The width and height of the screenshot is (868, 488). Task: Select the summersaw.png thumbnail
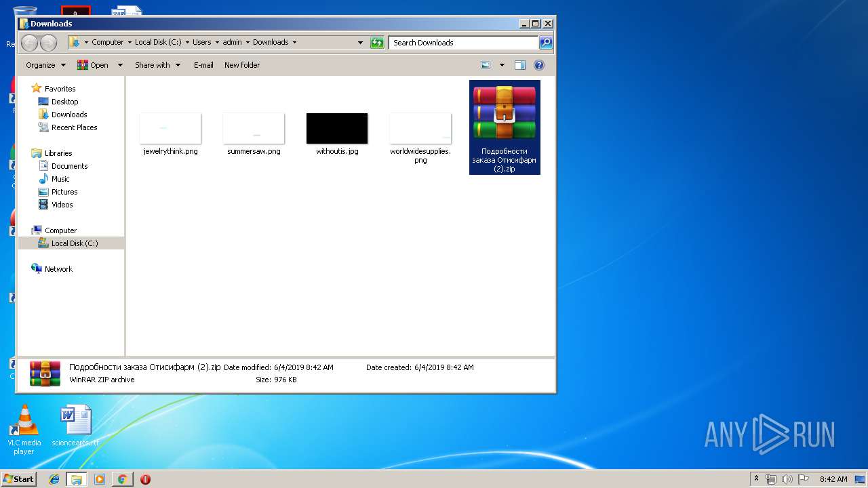[254, 129]
